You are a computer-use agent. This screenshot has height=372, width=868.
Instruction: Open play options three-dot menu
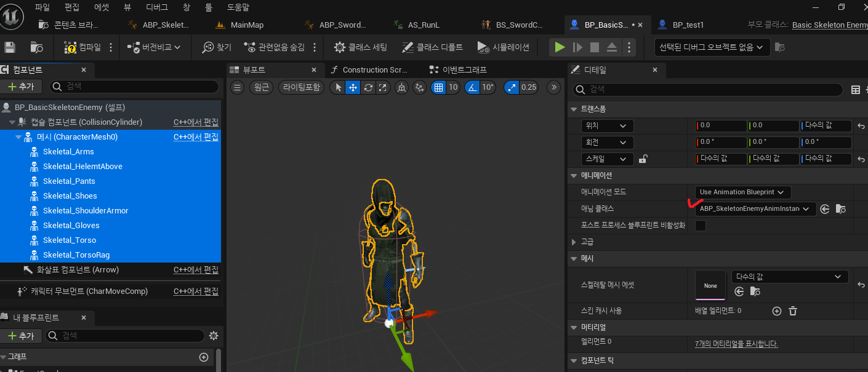[629, 47]
